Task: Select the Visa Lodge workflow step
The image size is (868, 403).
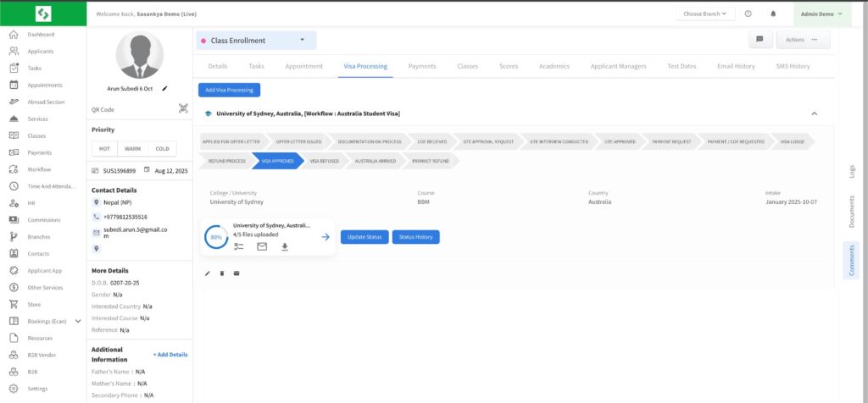Action: (793, 141)
